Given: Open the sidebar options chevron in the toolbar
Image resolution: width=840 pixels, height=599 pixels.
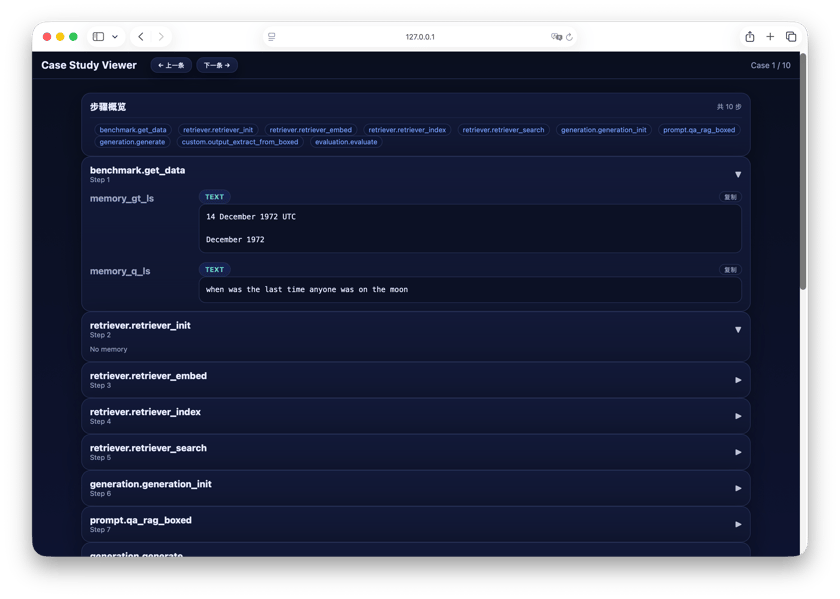Looking at the screenshot, I should (115, 36).
